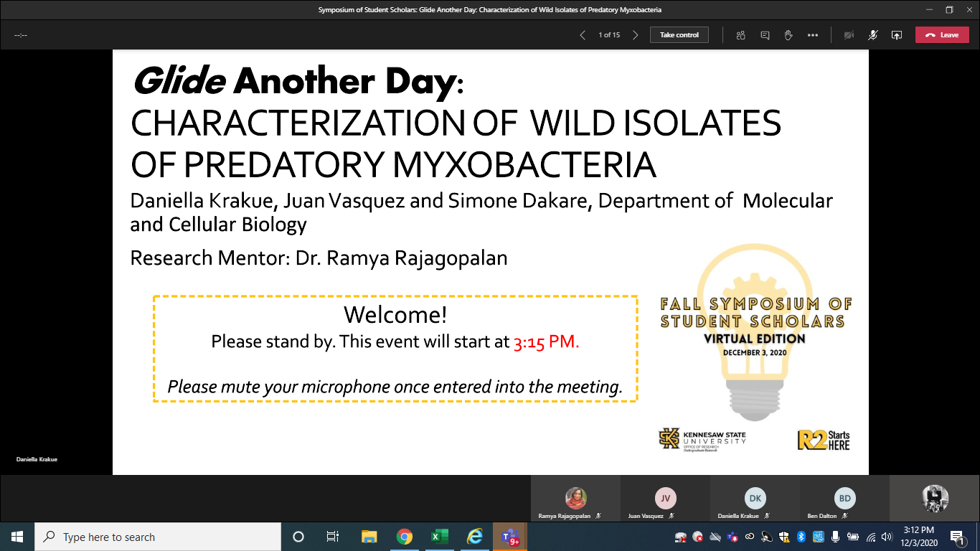Viewport: 980px width, 551px height.
Task: Open Google Chrome from the taskbar
Action: [x=405, y=537]
